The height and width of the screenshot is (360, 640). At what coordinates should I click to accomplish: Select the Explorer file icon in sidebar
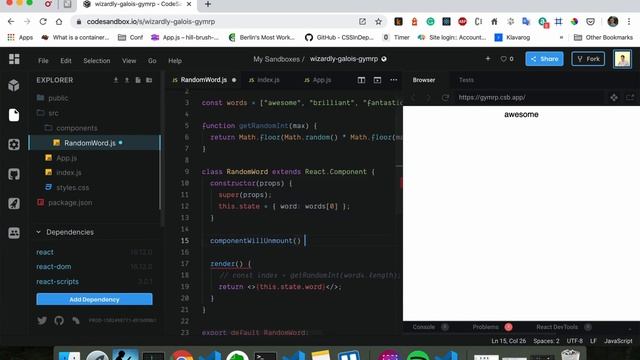point(14,115)
